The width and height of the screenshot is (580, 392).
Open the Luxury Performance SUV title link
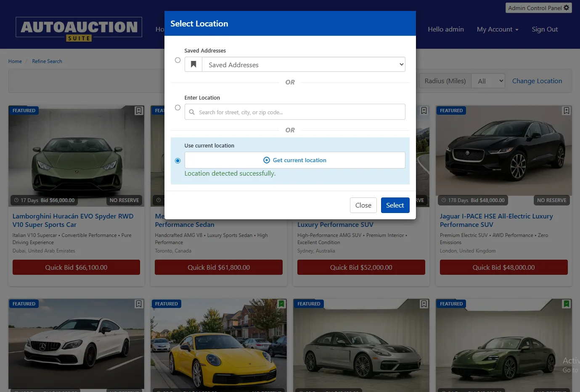(x=335, y=224)
